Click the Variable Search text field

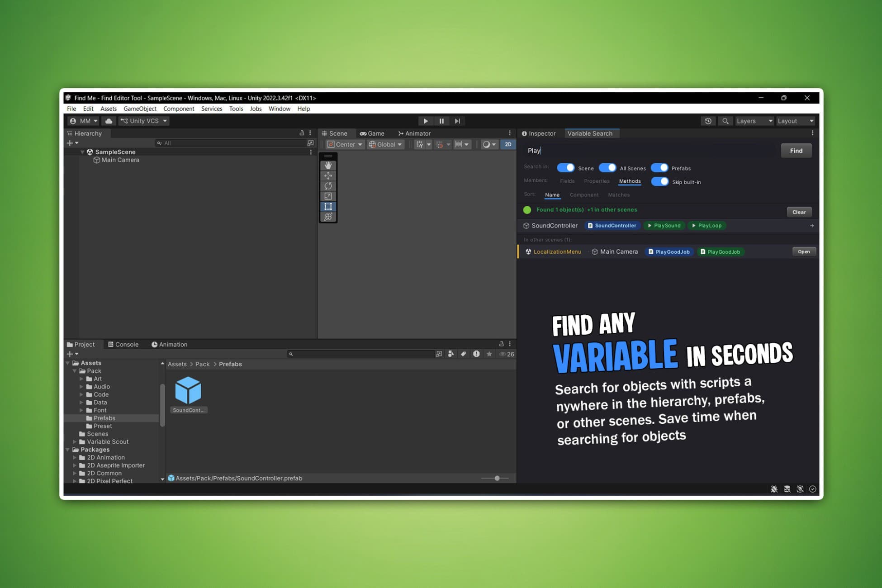[650, 151]
